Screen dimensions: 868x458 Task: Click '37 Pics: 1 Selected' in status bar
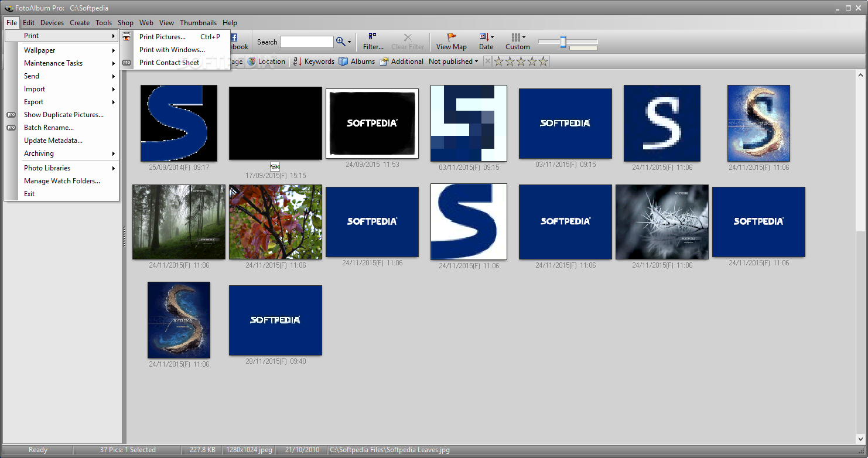[x=128, y=450]
